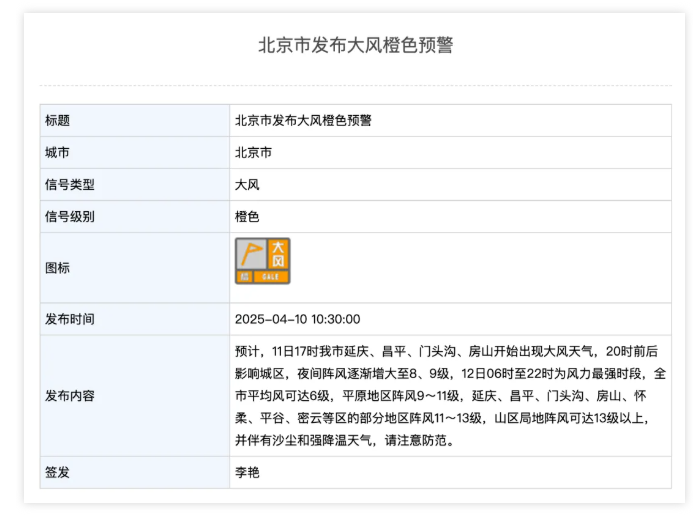The image size is (696, 517).
Task: Click the warning content paragraph starting 预计
Action: 450,396
